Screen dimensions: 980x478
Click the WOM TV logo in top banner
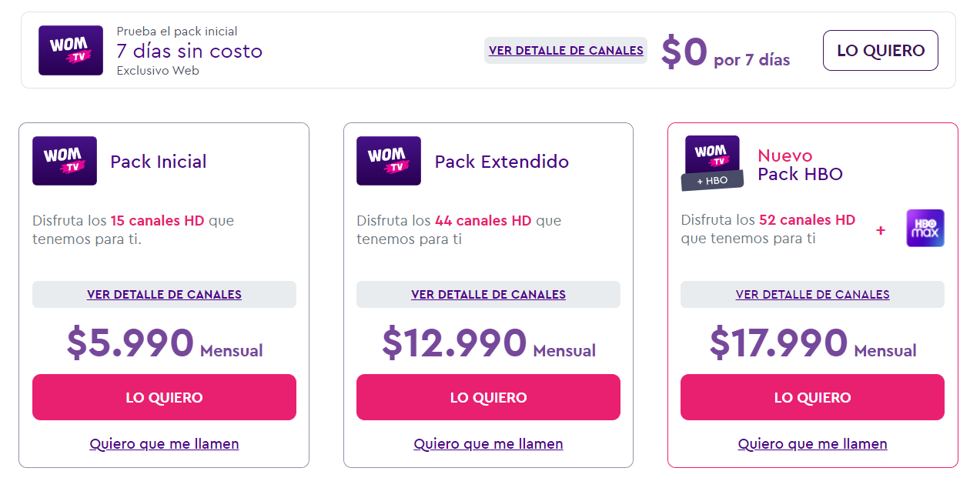tap(71, 50)
